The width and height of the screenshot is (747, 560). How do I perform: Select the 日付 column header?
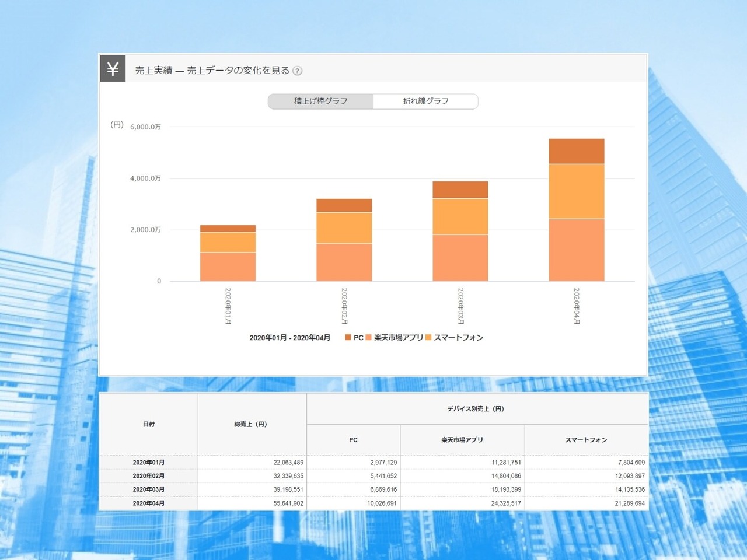click(149, 424)
